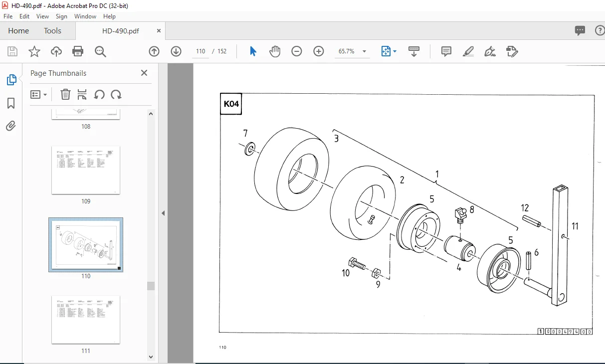Click the Save file icon
The width and height of the screenshot is (605, 364).
[12, 51]
